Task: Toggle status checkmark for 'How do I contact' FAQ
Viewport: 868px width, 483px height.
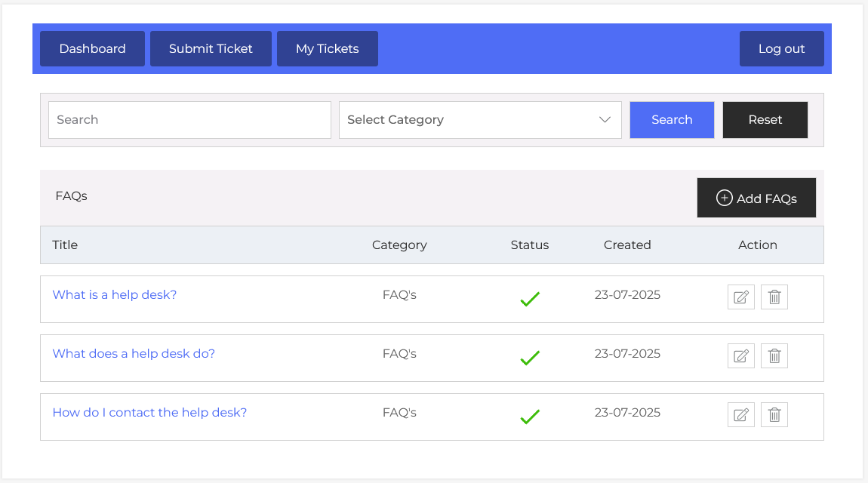Action: [x=530, y=417]
